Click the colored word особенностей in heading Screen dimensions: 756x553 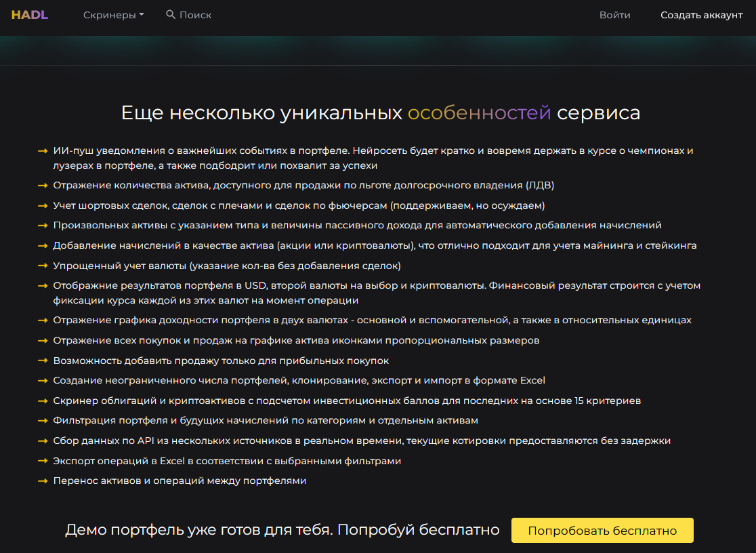pos(479,112)
